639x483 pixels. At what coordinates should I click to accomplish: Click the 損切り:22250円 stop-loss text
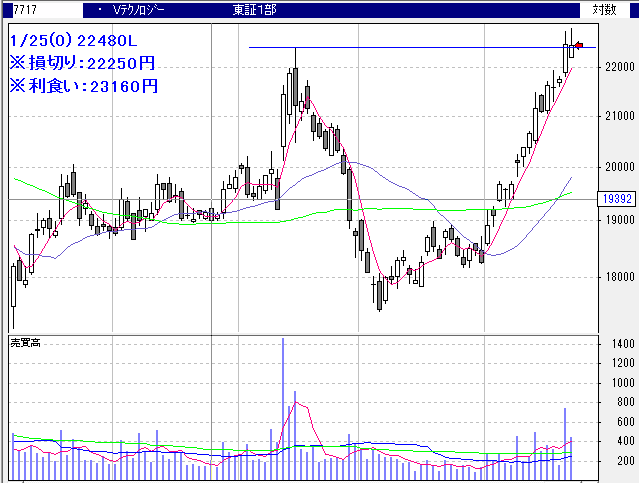(82, 63)
